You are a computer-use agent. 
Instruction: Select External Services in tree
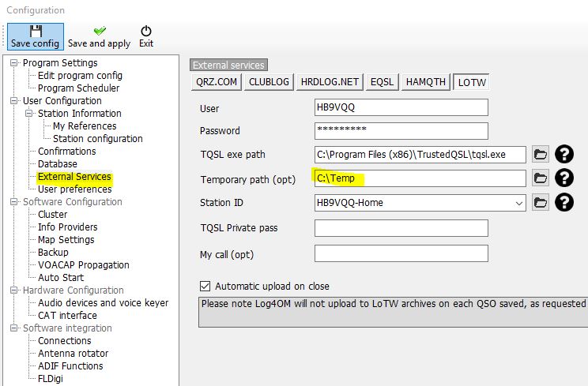74,176
